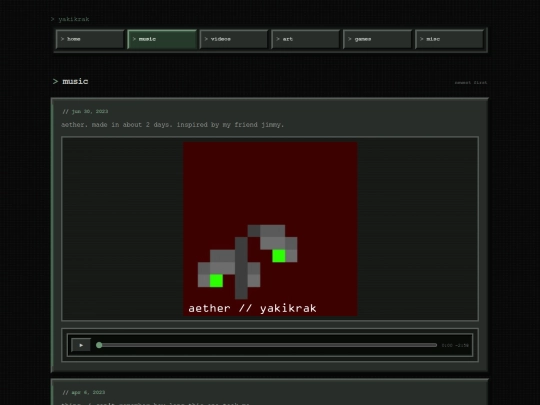Click the aether post description text
Image resolution: width=540 pixels, height=405 pixels.
pyautogui.click(x=173, y=125)
